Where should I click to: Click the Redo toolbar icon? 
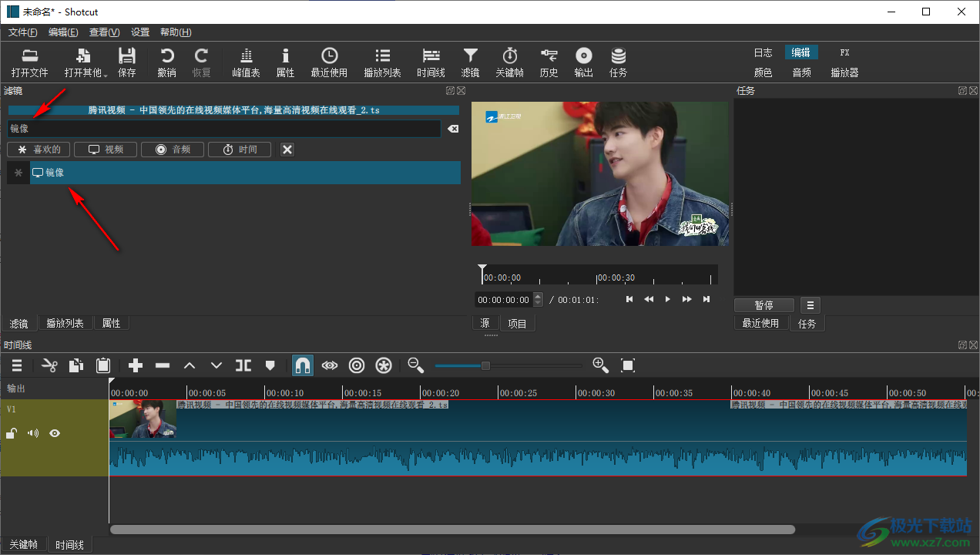[x=202, y=62]
